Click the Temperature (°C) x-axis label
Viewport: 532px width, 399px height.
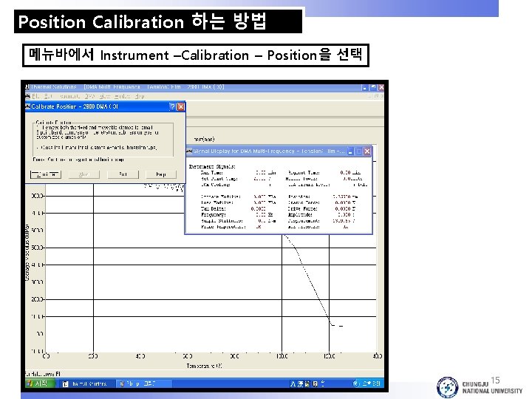point(204,366)
